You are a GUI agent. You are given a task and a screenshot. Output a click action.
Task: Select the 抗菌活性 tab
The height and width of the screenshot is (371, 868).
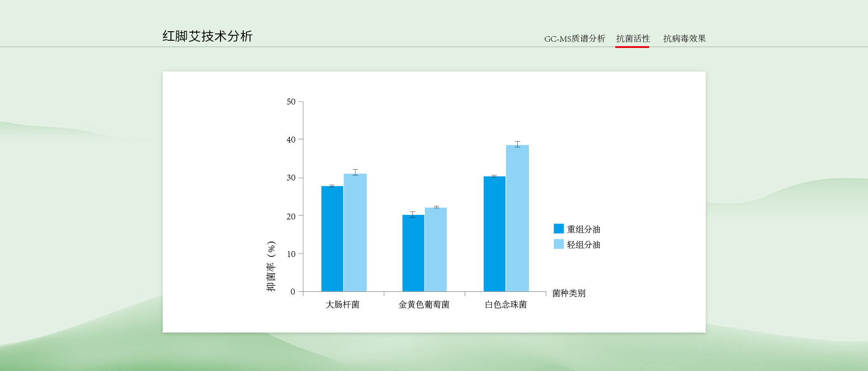(632, 39)
